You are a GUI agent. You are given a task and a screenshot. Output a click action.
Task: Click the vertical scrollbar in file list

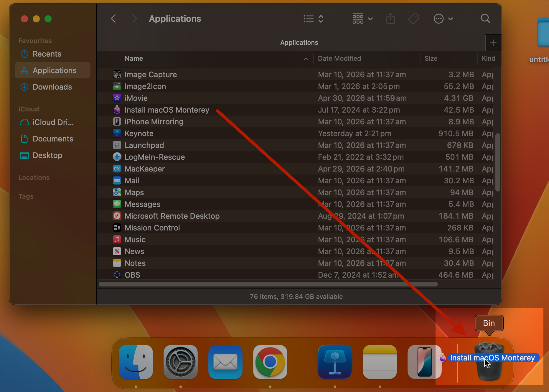pyautogui.click(x=498, y=162)
